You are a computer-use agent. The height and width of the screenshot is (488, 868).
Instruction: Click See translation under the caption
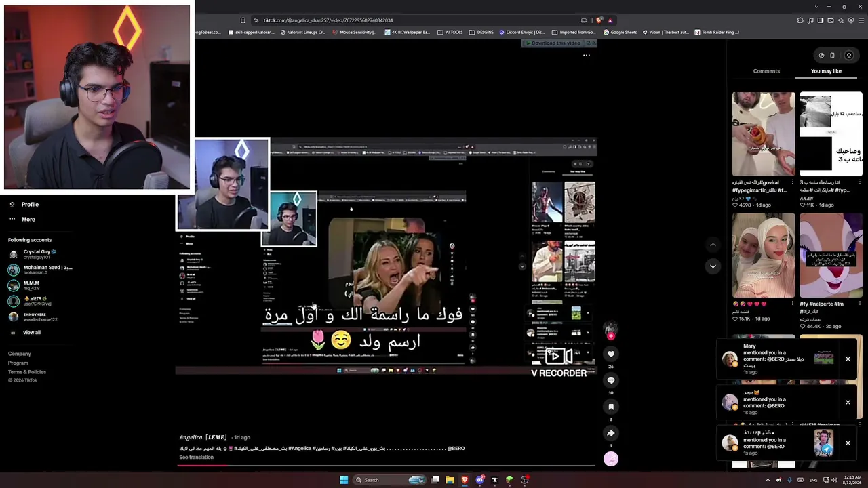(196, 457)
